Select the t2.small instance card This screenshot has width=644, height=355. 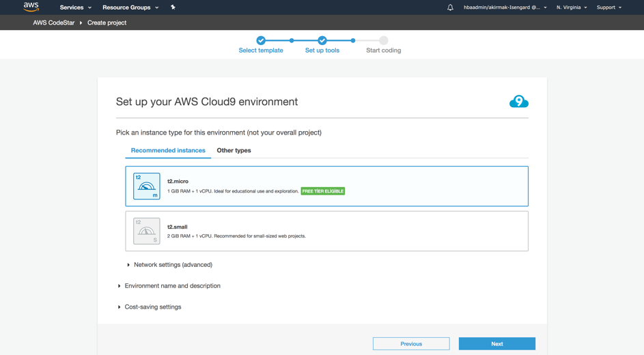click(327, 231)
